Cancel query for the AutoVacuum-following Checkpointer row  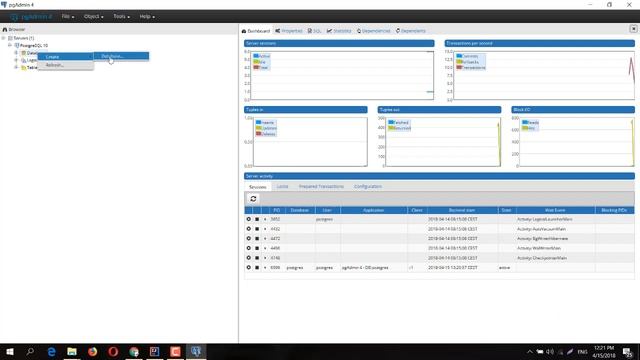coord(248,258)
